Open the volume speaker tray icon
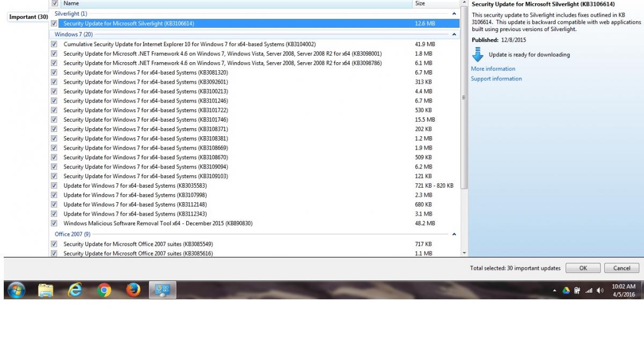The width and height of the screenshot is (644, 362). [600, 291]
